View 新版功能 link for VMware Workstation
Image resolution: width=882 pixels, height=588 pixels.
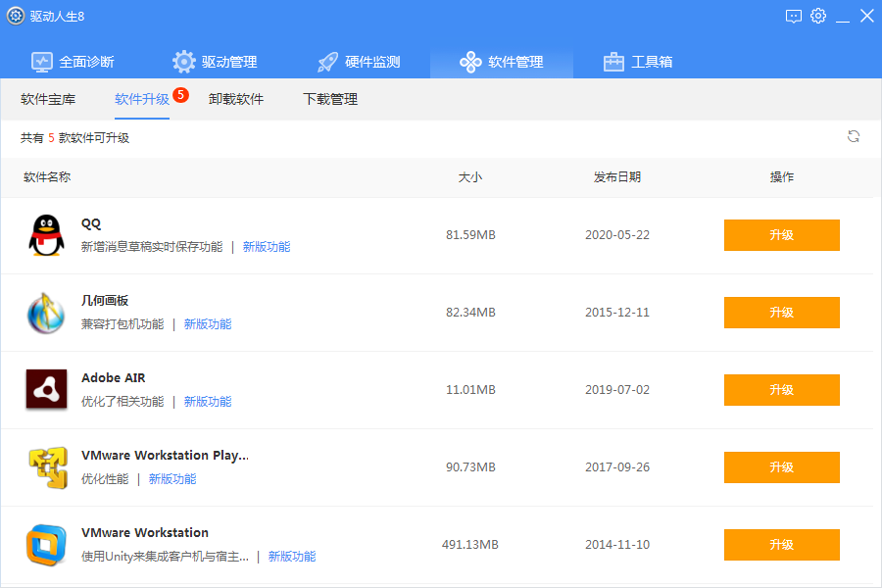pyautogui.click(x=292, y=557)
